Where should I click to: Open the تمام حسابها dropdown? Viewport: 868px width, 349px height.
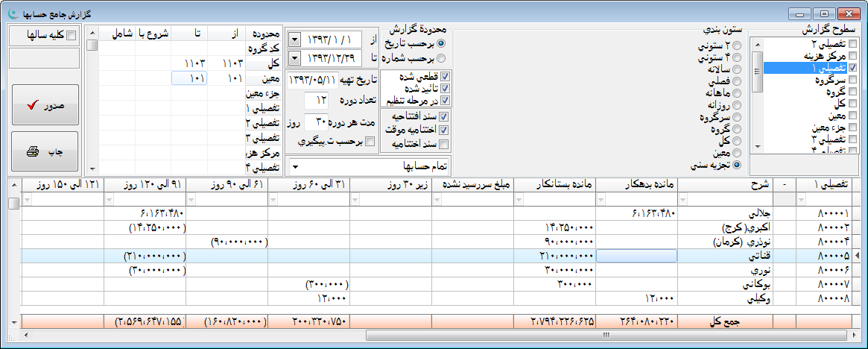point(297,166)
